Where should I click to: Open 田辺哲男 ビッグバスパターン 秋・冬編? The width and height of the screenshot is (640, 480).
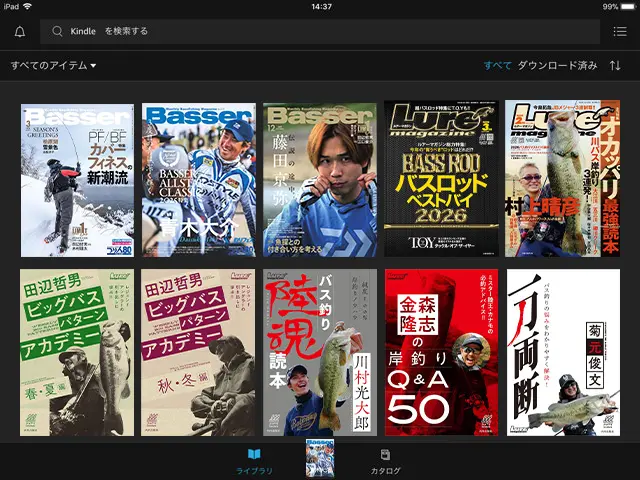198,352
